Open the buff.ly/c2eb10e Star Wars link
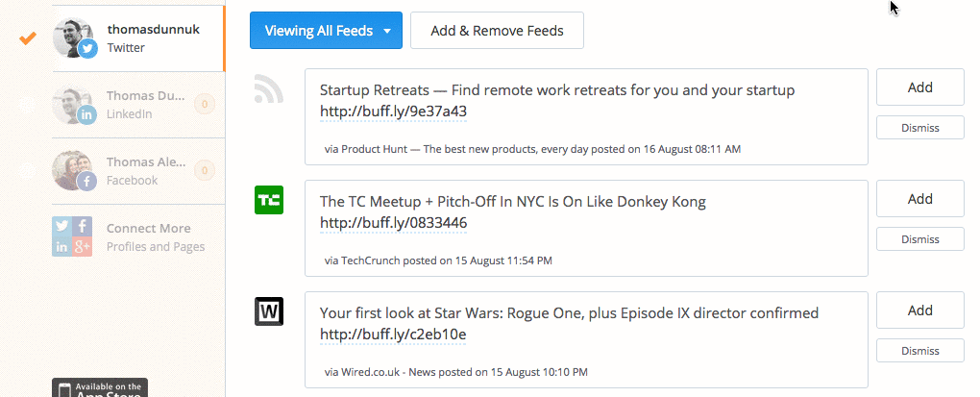This screenshot has height=397, width=980. click(x=393, y=335)
